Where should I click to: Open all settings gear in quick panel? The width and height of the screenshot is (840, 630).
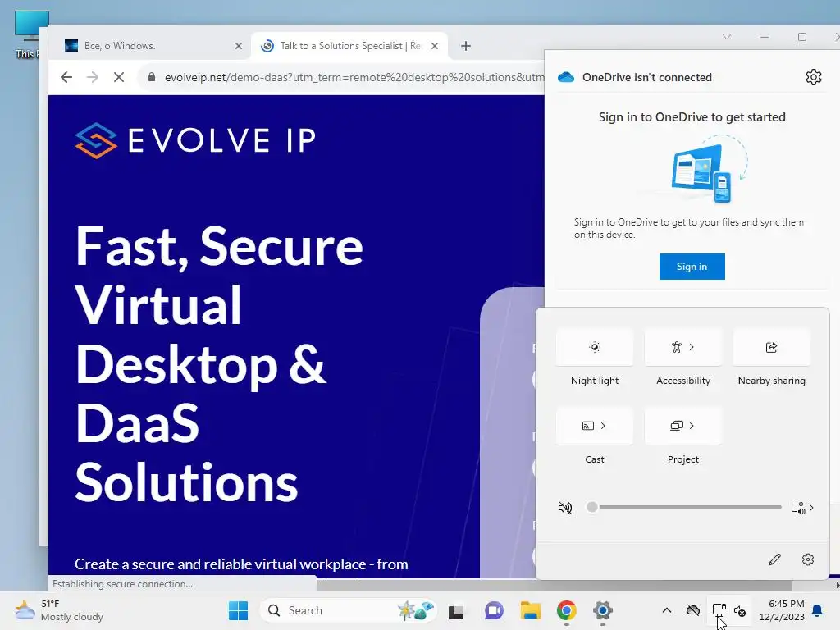808,559
